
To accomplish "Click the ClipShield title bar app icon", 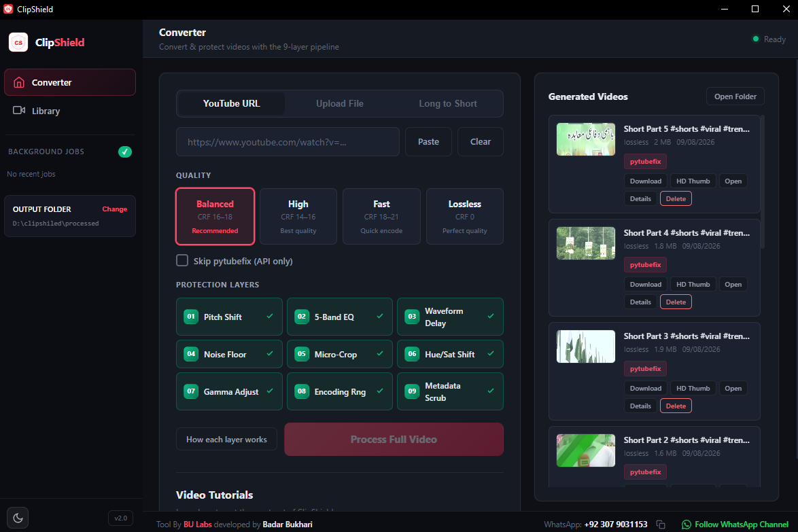I will pos(8,9).
